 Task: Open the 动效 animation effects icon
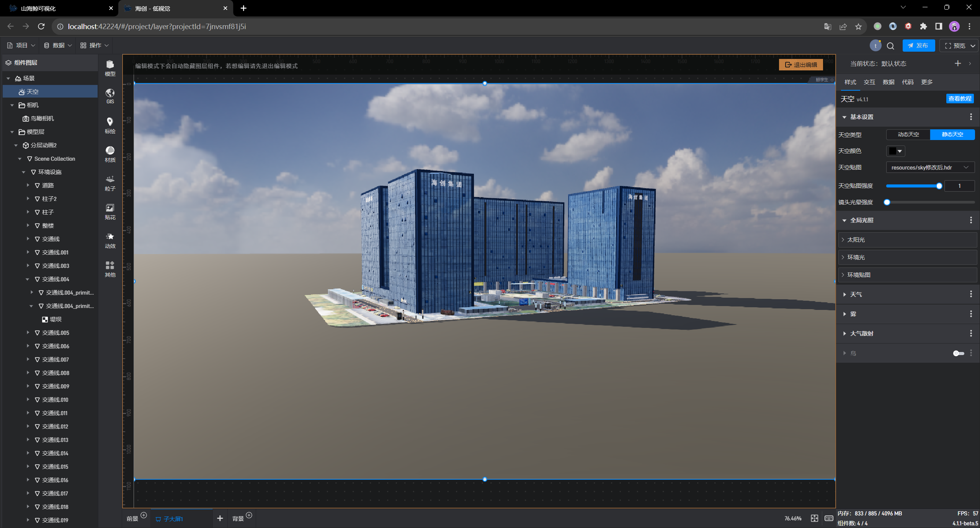pyautogui.click(x=110, y=240)
